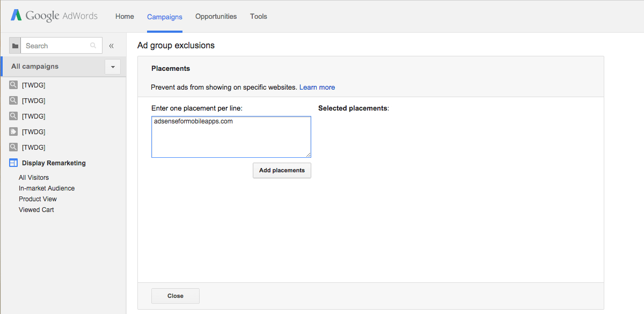The image size is (644, 314).
Task: Click the search icon of the topmost [TWDG] campaign
Action: click(13, 85)
